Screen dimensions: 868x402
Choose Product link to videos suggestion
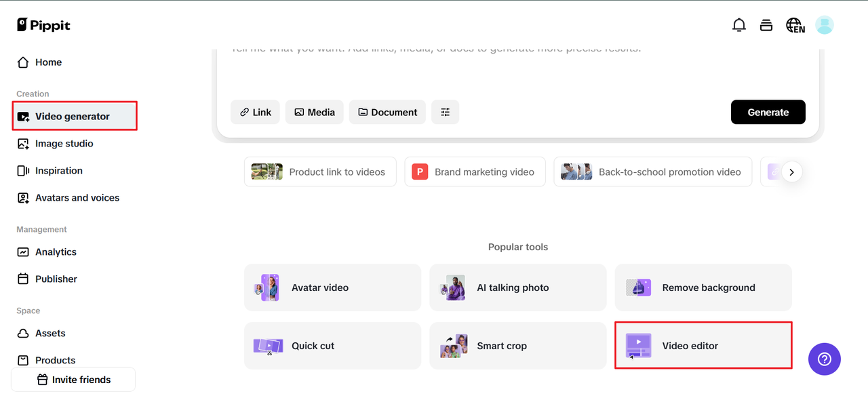(320, 172)
